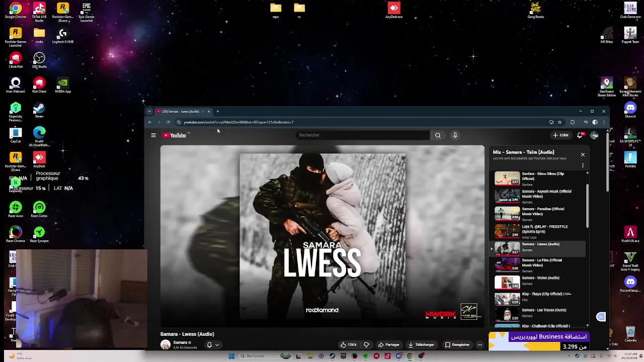644x362 pixels.
Task: Open NVIDIA App desktop shortcut
Action: [x=63, y=85]
